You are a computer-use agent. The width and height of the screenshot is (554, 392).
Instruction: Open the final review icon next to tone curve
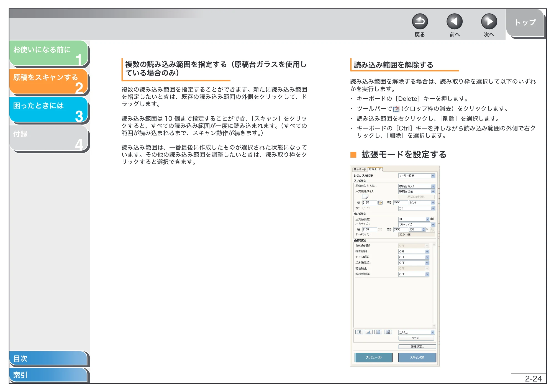click(388, 332)
